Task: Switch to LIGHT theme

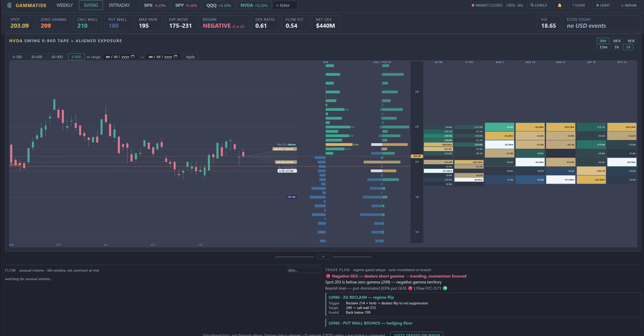Action: point(603,5)
